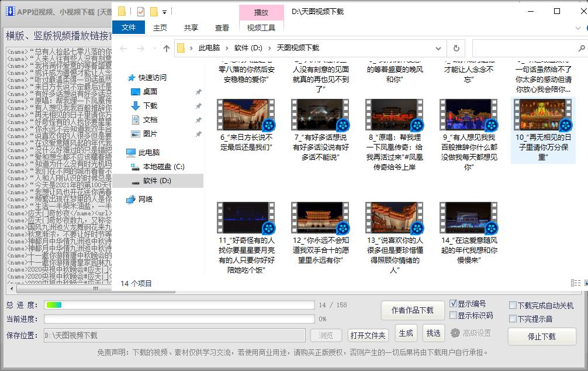The height and width of the screenshot is (371, 588).
Task: Select video 11_“好奇怪有的人” thumbnail
Action: [246, 218]
